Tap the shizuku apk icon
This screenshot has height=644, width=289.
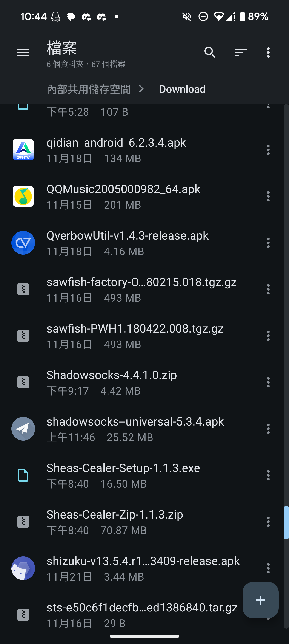23,568
